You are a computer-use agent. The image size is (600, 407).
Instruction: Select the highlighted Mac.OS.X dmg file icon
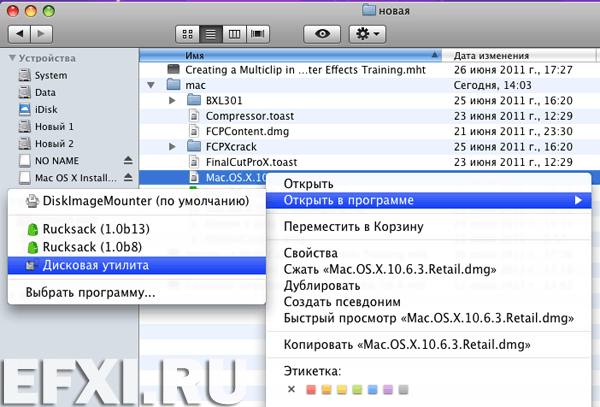click(x=194, y=177)
